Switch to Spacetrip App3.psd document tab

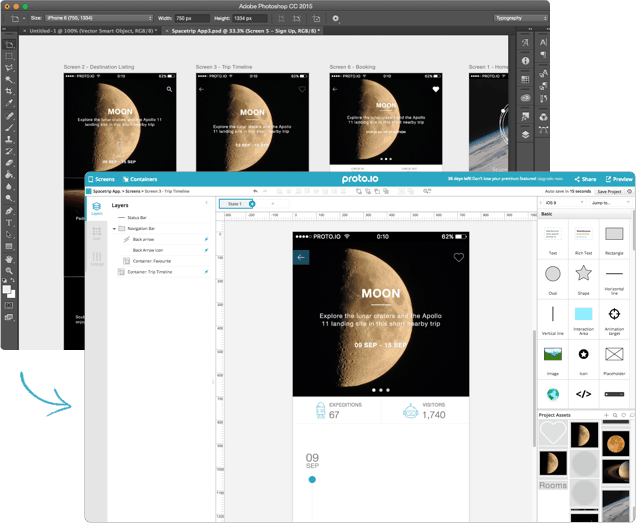coord(243,31)
